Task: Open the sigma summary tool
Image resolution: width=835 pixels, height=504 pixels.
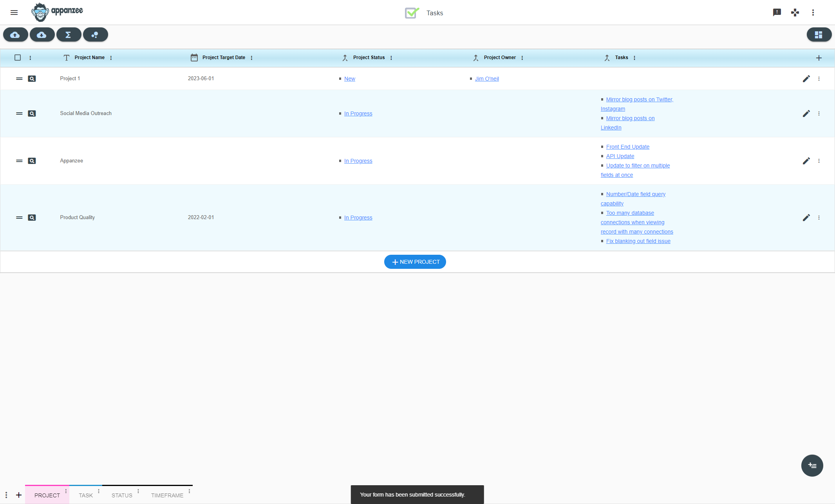Action: point(69,35)
